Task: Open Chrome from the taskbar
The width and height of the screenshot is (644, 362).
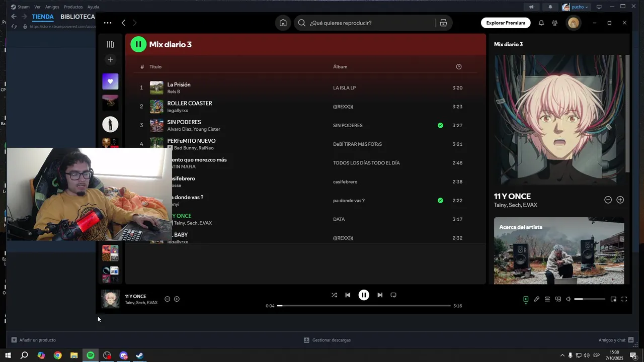Action: (x=57, y=355)
